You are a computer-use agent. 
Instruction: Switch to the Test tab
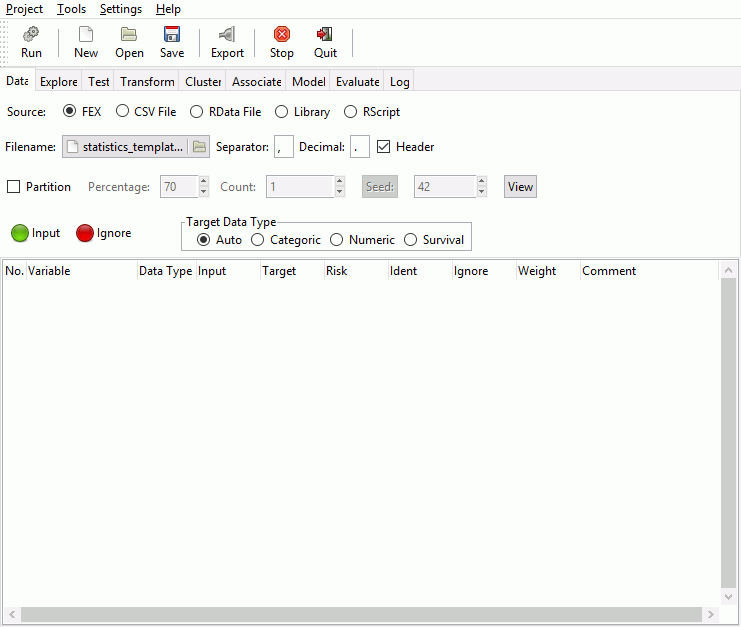98,81
